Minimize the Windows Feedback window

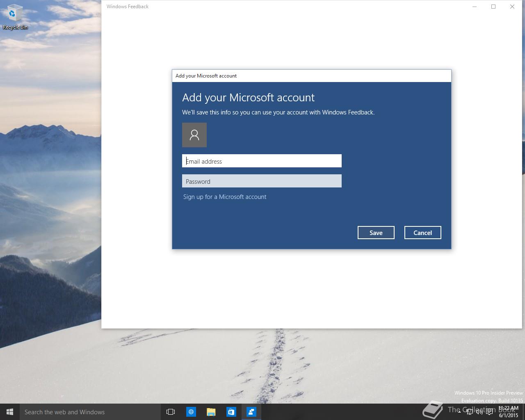[x=475, y=7]
